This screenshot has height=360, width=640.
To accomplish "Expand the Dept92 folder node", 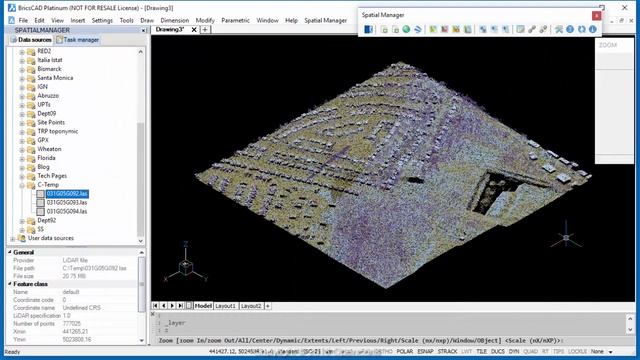I will 22,221.
